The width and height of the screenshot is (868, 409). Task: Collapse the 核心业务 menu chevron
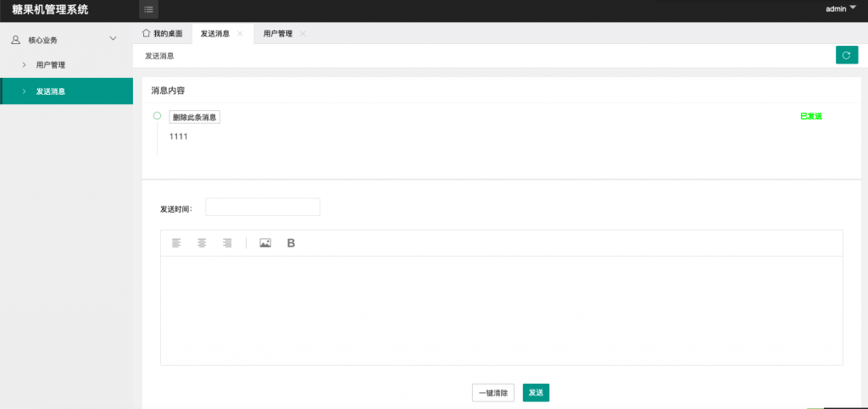pyautogui.click(x=114, y=39)
